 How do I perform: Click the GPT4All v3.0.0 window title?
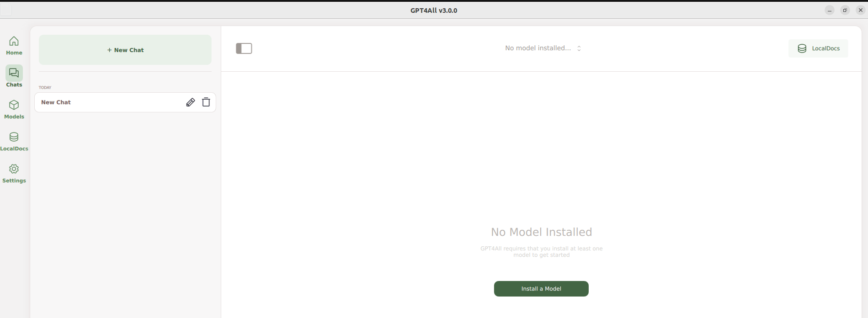tap(434, 11)
